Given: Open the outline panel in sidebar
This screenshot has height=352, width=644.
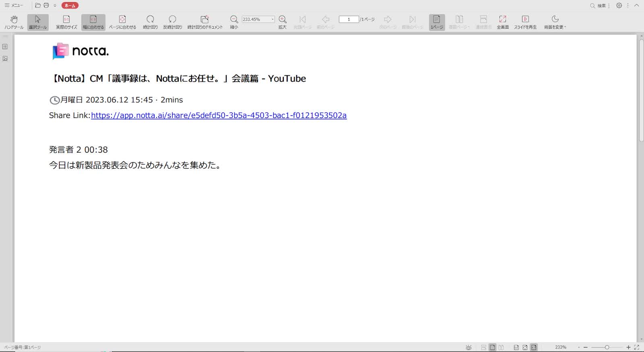Looking at the screenshot, I should point(5,47).
